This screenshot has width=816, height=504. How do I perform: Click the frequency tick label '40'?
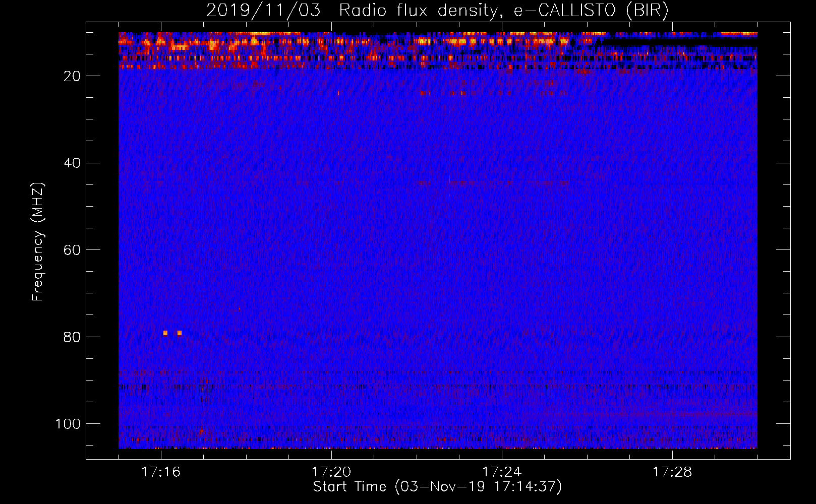(73, 163)
